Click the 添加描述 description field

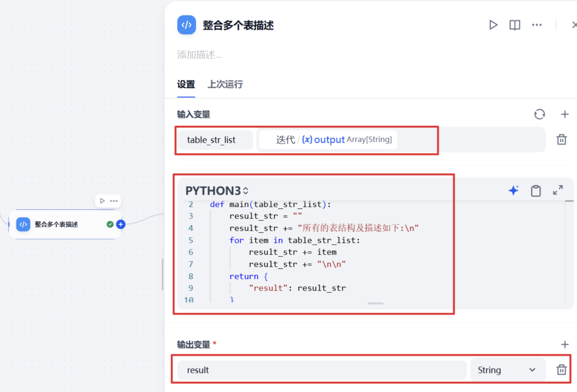pyautogui.click(x=199, y=55)
